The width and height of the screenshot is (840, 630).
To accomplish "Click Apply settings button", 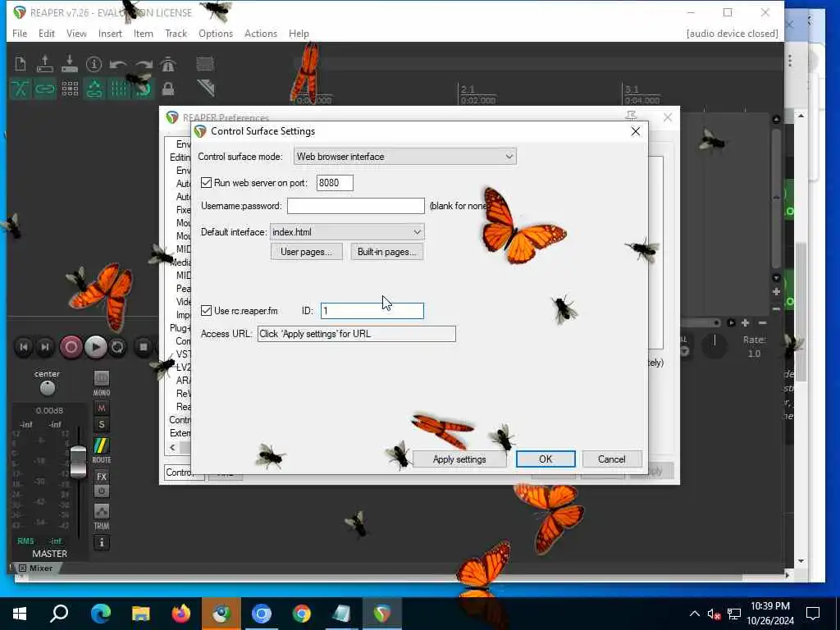I will [459, 459].
